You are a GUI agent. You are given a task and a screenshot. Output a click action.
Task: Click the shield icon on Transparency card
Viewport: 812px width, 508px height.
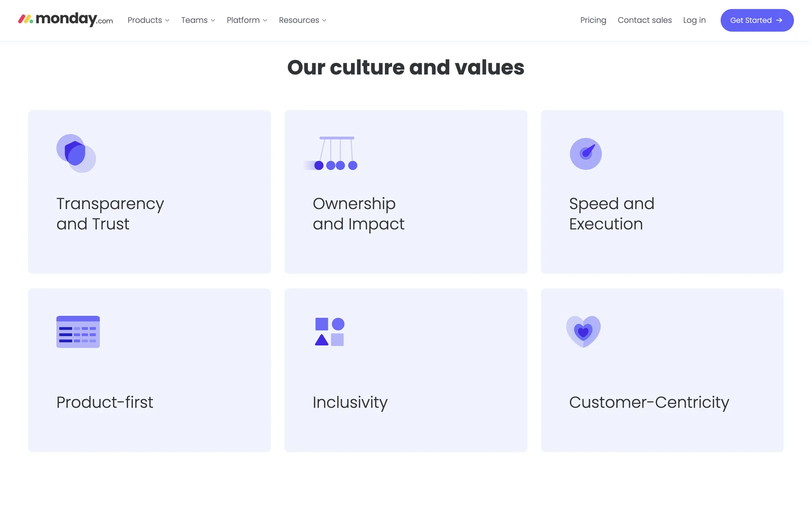(76, 153)
